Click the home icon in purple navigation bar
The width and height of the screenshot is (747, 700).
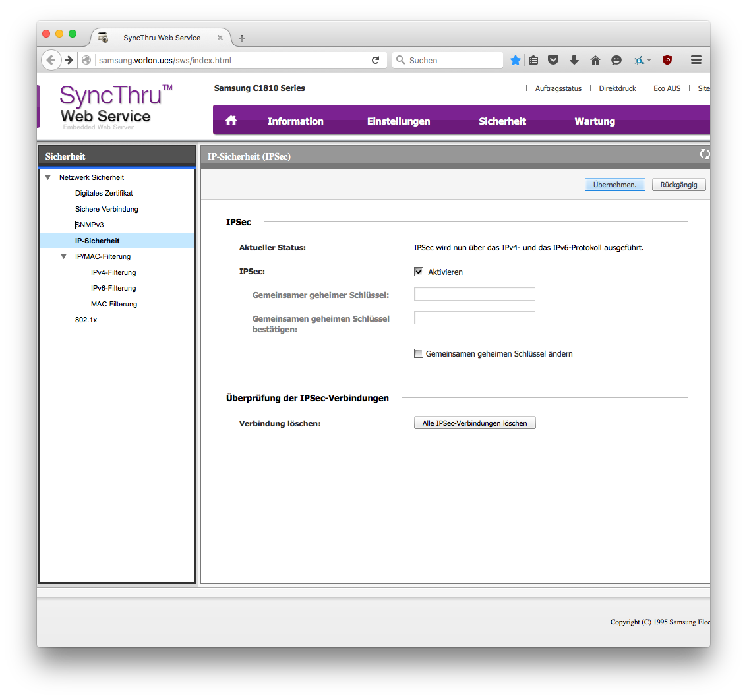tap(231, 121)
